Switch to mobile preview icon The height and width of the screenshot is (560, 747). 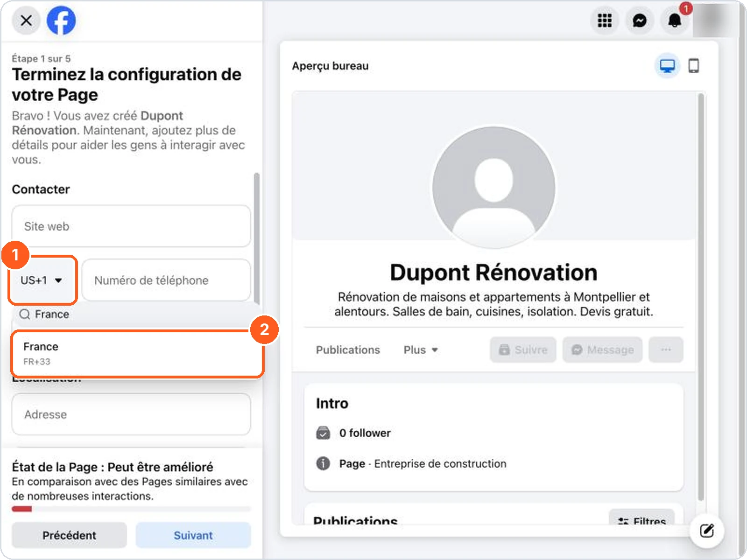[x=694, y=66]
